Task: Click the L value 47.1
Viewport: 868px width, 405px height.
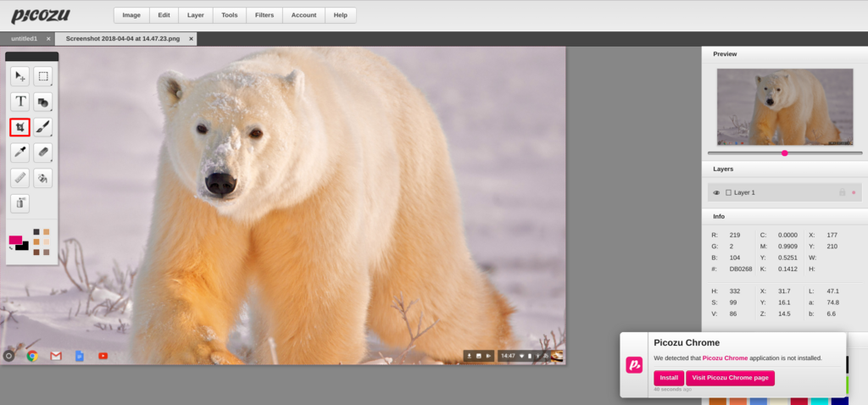Action: pos(832,291)
